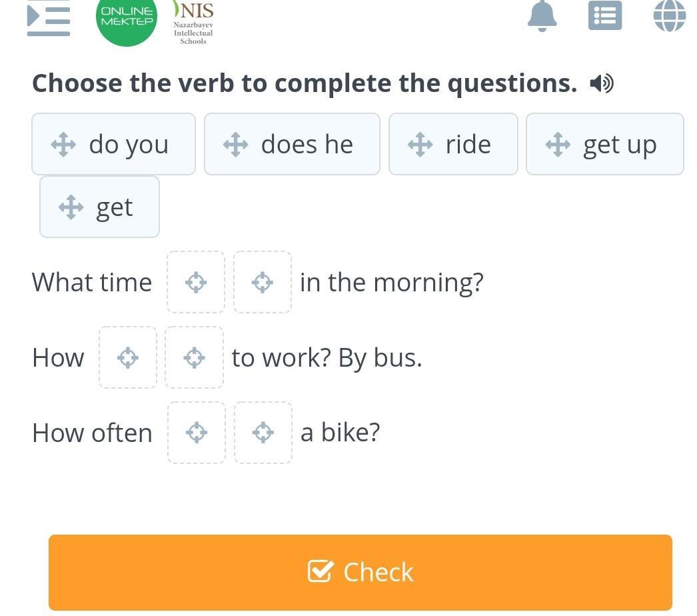Click the blank before 'in the morning?'
This screenshot has height=616, width=697.
(263, 283)
